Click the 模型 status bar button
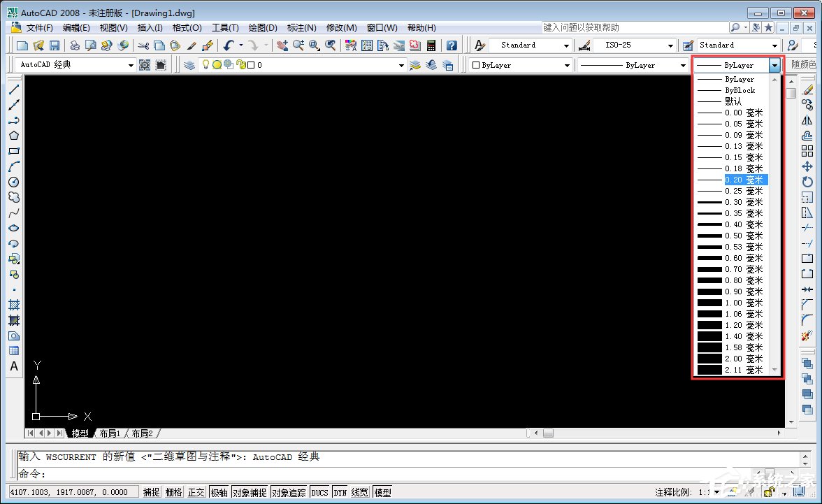 (382, 491)
